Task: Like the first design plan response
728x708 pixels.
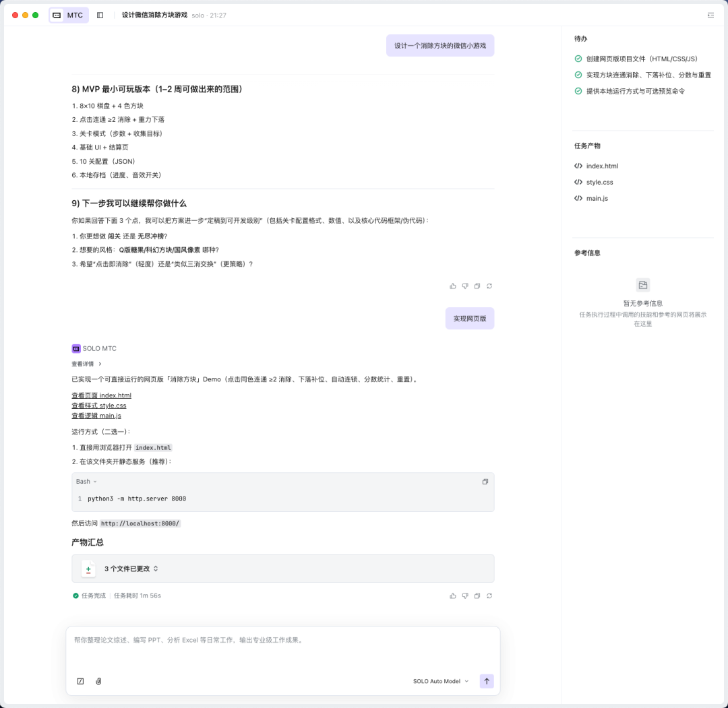Action: pos(453,286)
